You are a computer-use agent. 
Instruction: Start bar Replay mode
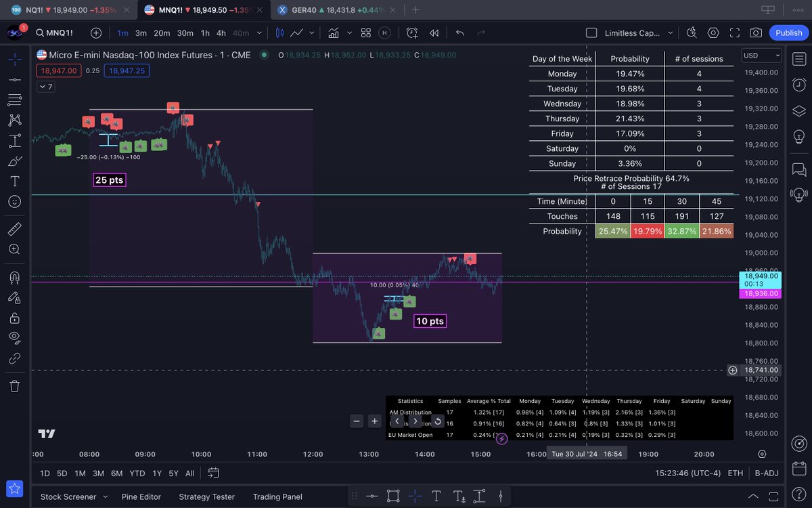click(434, 33)
